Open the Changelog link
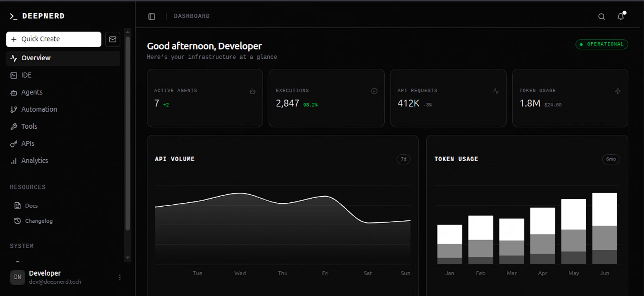The width and height of the screenshot is (644, 296). click(65, 221)
